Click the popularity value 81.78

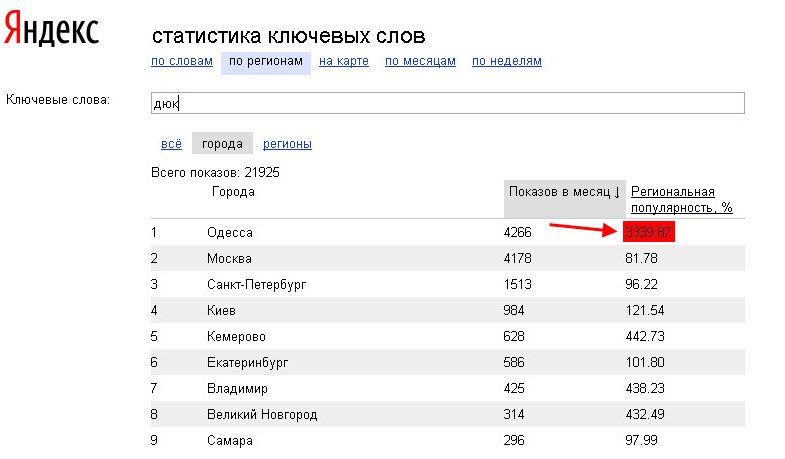click(x=641, y=259)
